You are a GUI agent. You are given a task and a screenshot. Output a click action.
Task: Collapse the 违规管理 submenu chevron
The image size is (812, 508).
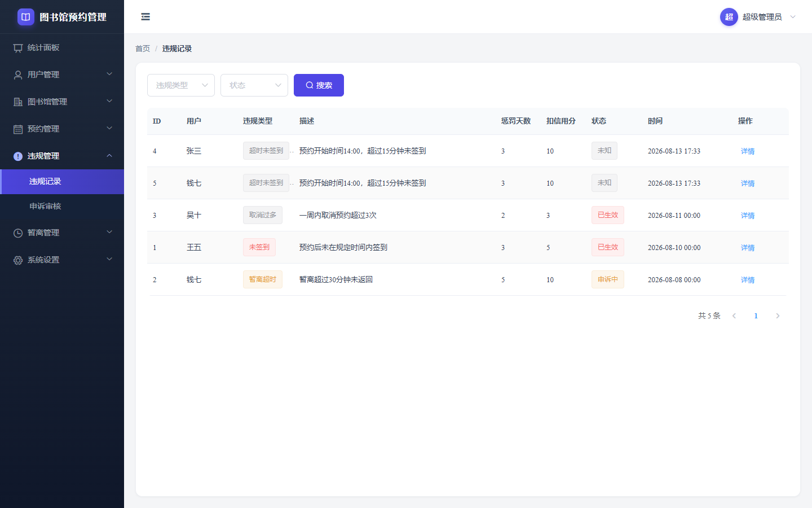click(109, 155)
